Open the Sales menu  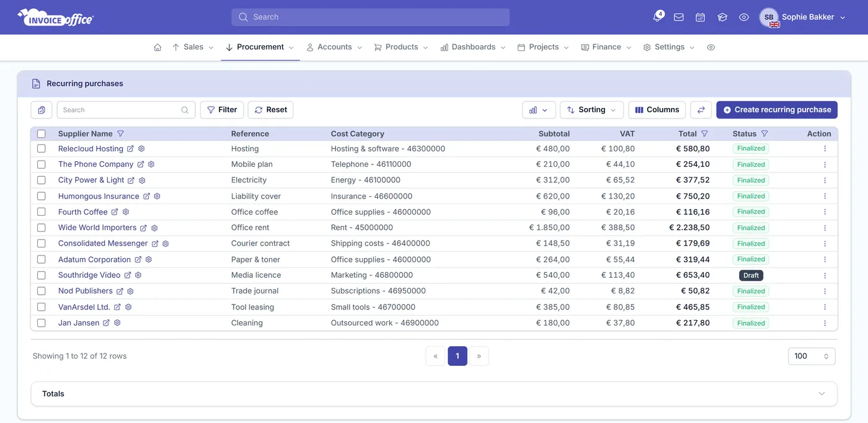tap(193, 47)
